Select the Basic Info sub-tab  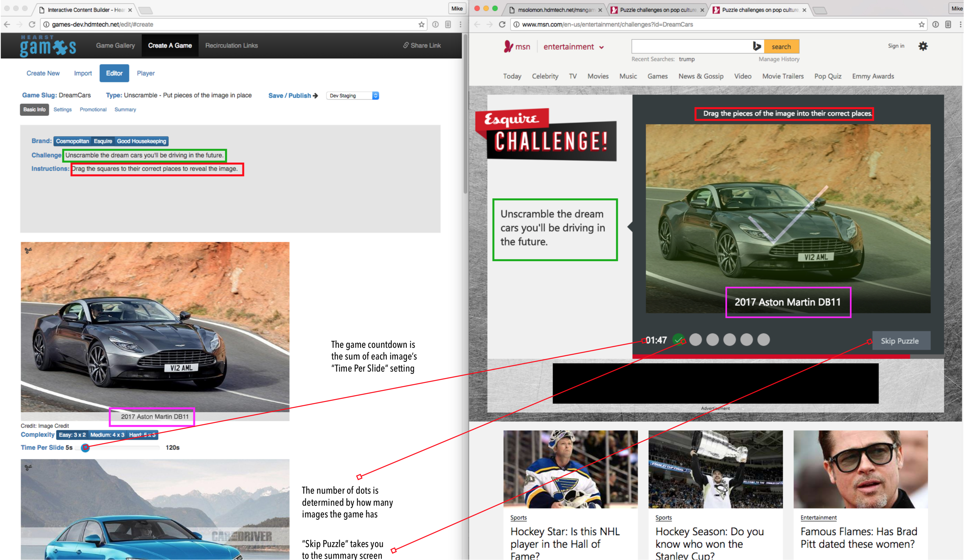34,110
